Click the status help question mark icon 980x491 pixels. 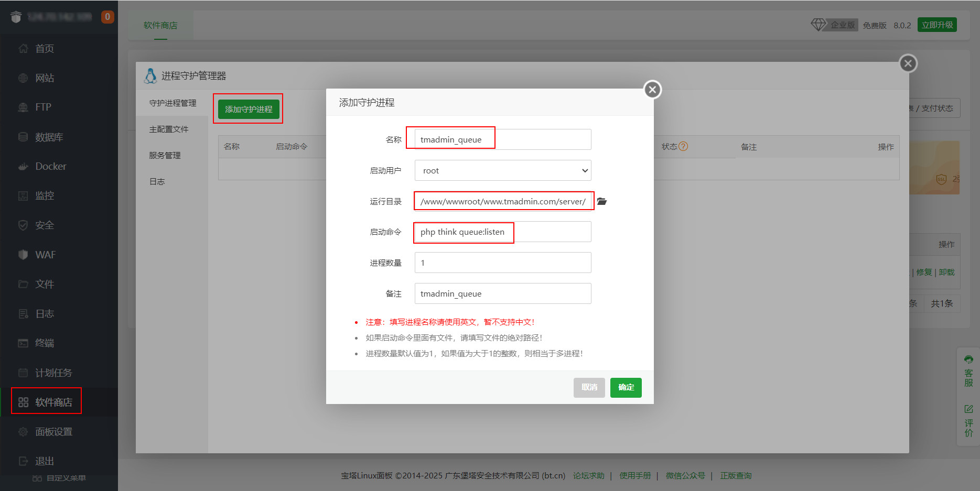(x=683, y=147)
